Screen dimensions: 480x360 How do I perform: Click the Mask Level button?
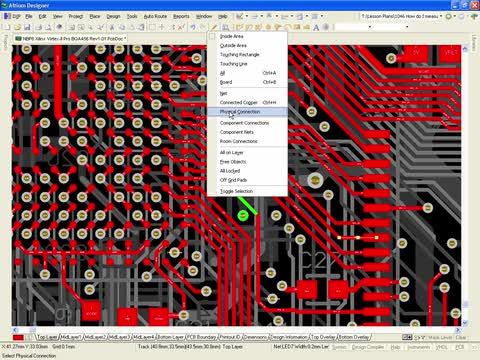click(x=440, y=337)
